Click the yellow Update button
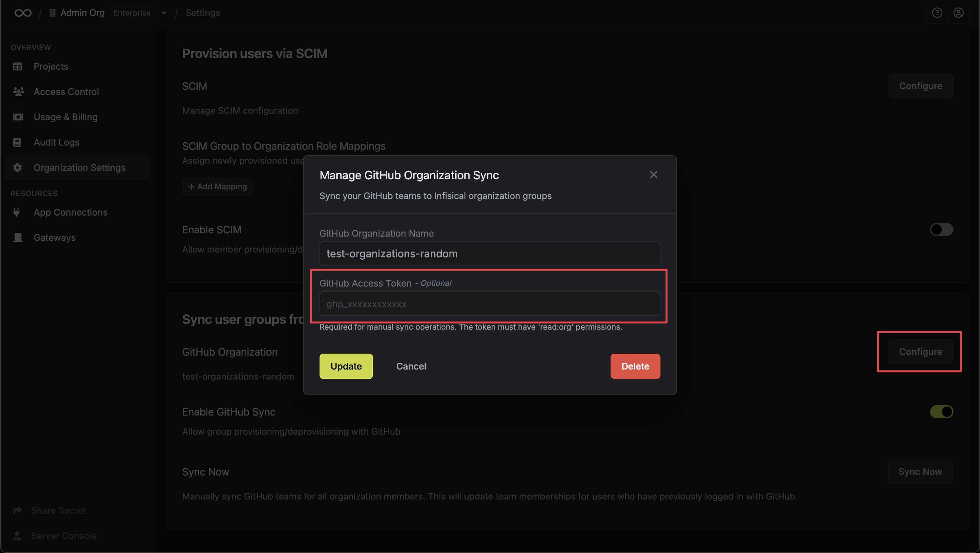Image resolution: width=980 pixels, height=553 pixels. pos(346,366)
